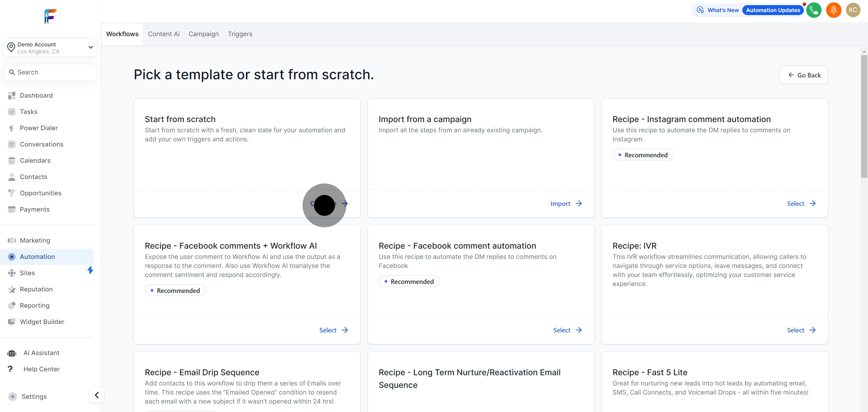
Task: Click Recommended badge on Workflow AI recipe
Action: pos(175,291)
